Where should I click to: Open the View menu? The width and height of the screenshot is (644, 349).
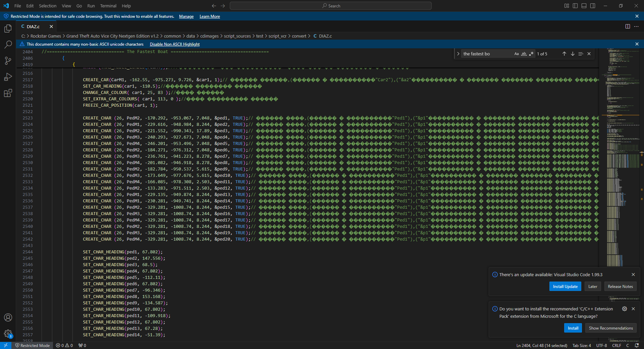point(67,5)
